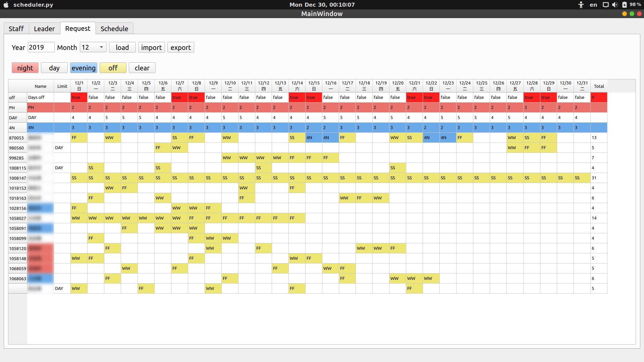The image size is (644, 362).
Task: Open the accessibility icon in top bar
Action: tap(581, 5)
